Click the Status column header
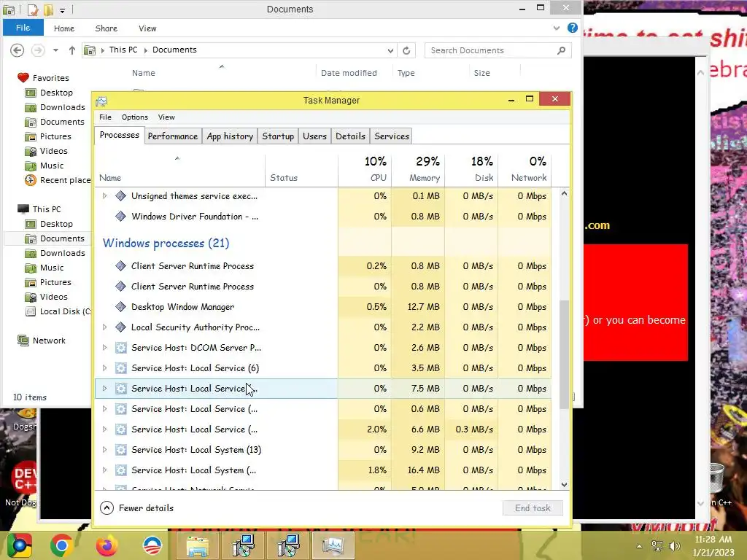Viewport: 747px width, 560px height. [x=301, y=169]
